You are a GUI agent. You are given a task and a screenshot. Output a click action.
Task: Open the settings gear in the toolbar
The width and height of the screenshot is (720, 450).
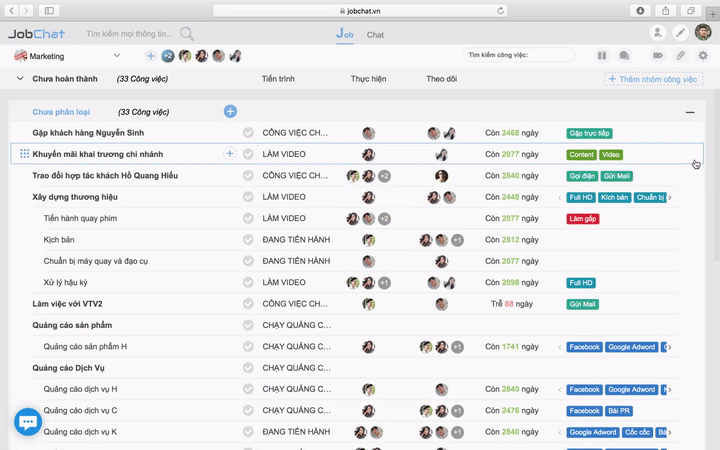click(x=702, y=56)
